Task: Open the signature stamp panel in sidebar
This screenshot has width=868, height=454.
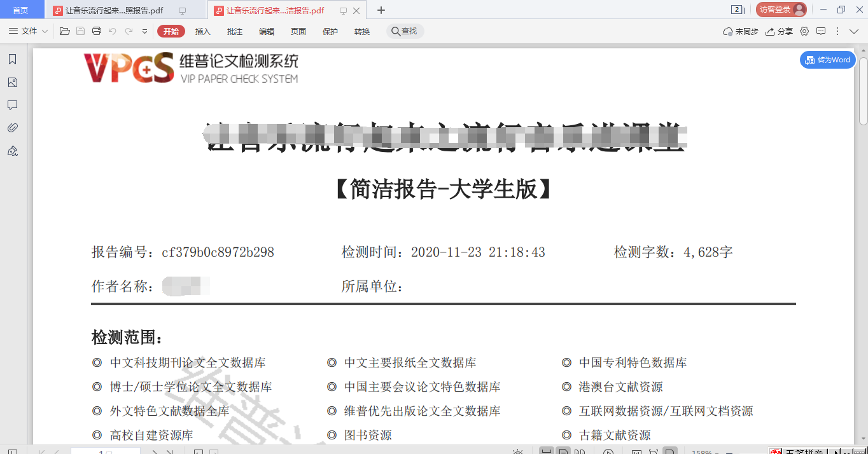Action: tap(12, 151)
